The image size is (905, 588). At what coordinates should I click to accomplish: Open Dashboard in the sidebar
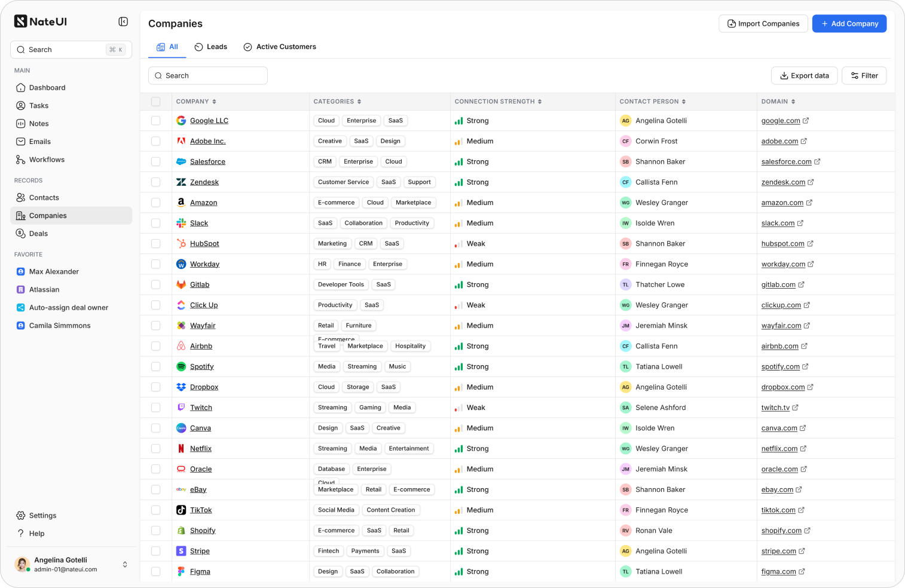[71, 88]
